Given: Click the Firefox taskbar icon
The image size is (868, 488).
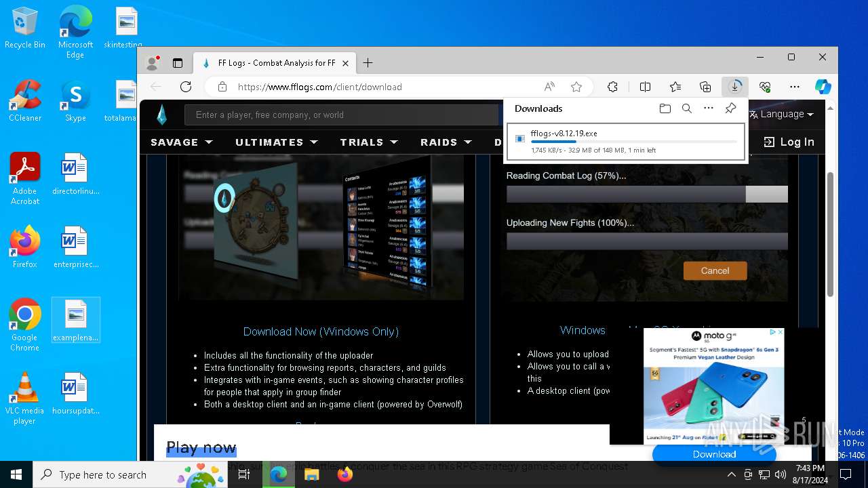Looking at the screenshot, I should point(344,474).
